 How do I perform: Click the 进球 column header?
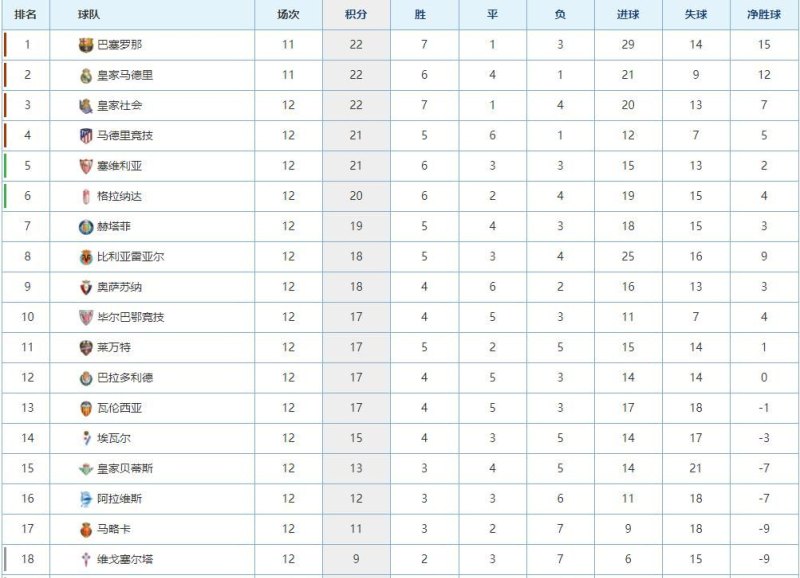[628, 15]
